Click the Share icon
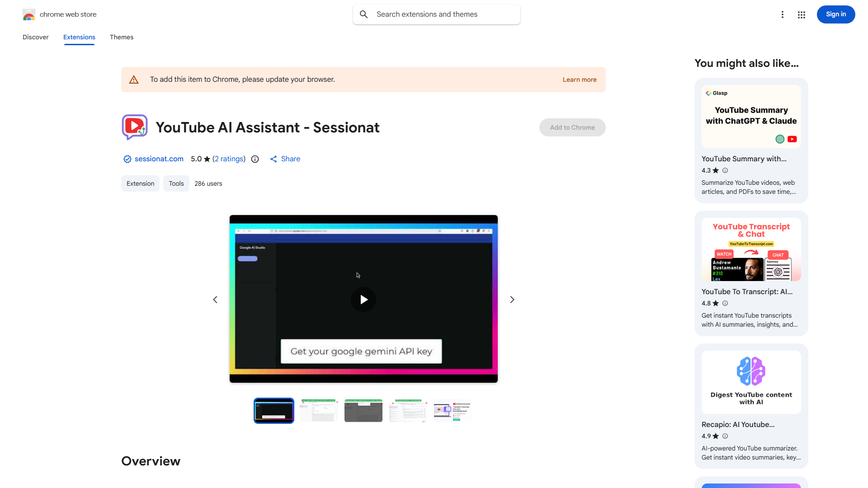868x488 pixels. 274,159
